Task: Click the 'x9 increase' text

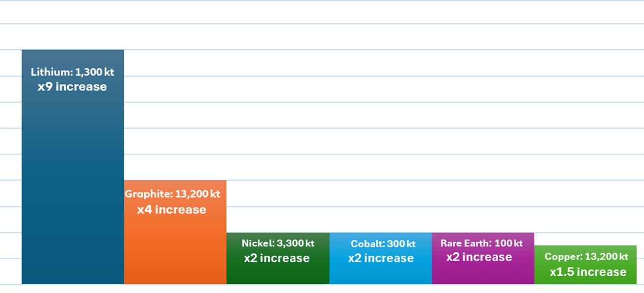Action: pyautogui.click(x=72, y=87)
